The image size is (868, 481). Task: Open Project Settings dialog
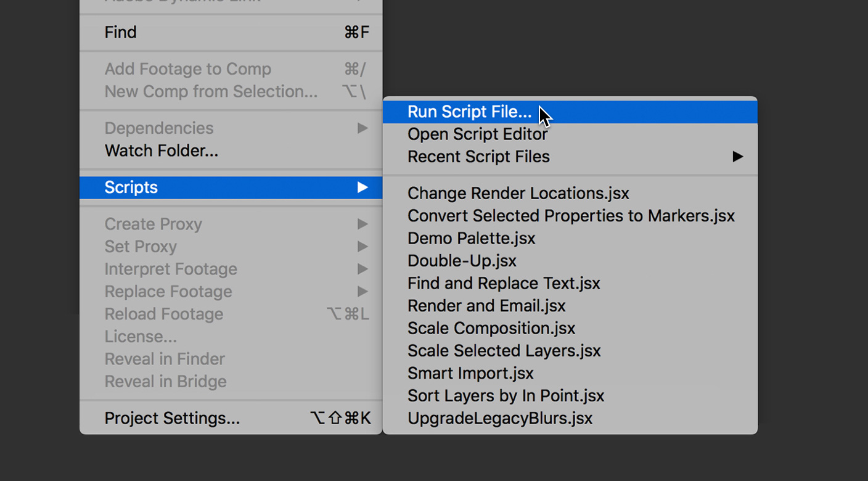pos(172,418)
